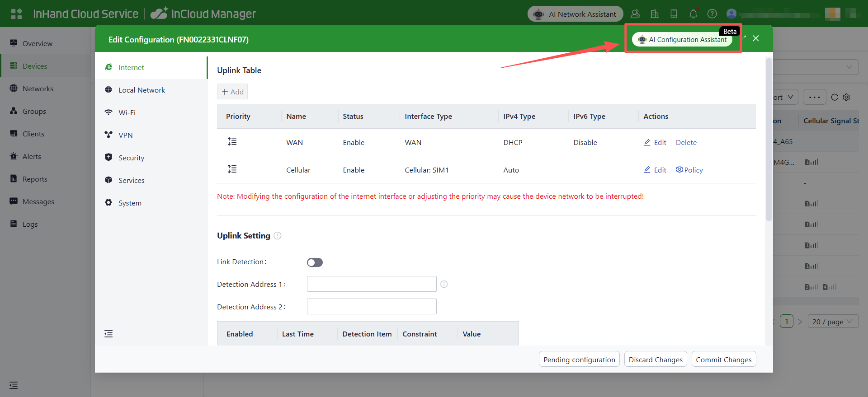
Task: Open the three-dots more actions menu
Action: pos(814,97)
